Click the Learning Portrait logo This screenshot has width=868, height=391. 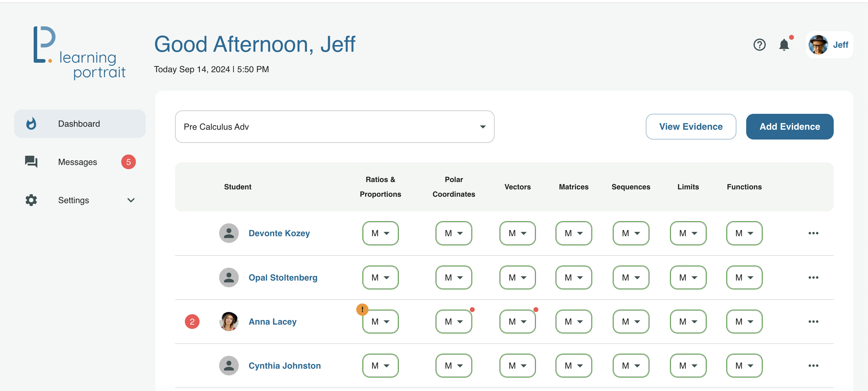[x=80, y=53]
